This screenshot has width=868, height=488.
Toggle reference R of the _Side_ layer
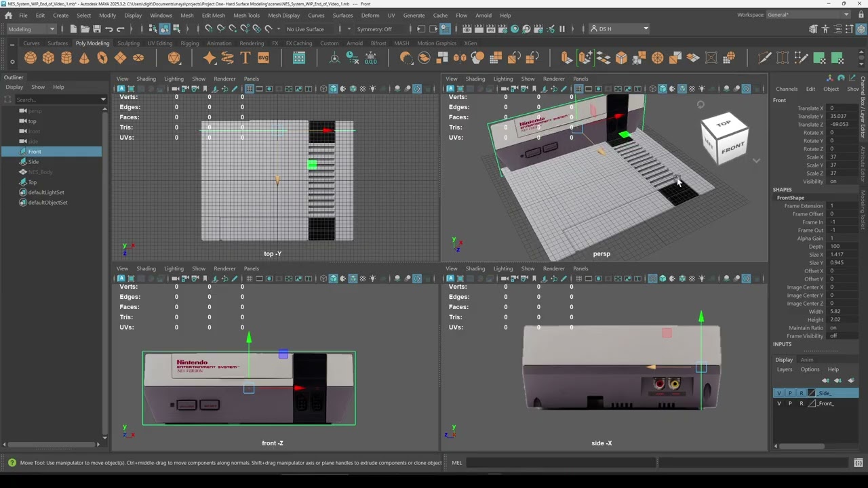(801, 393)
